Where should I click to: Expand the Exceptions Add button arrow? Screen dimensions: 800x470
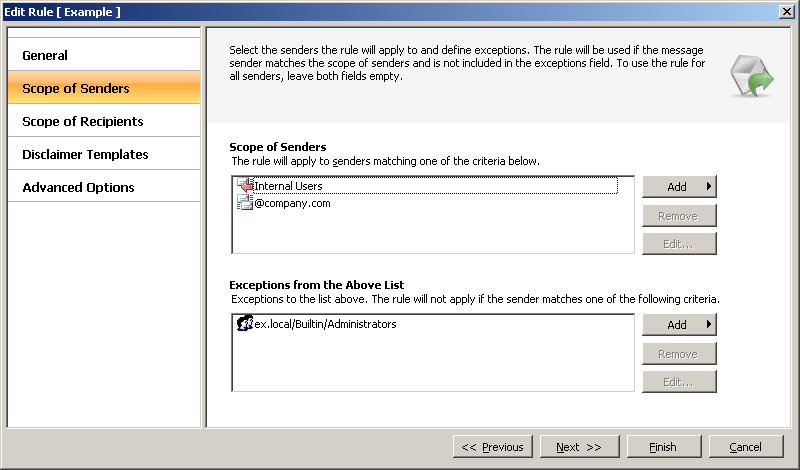pyautogui.click(x=709, y=324)
